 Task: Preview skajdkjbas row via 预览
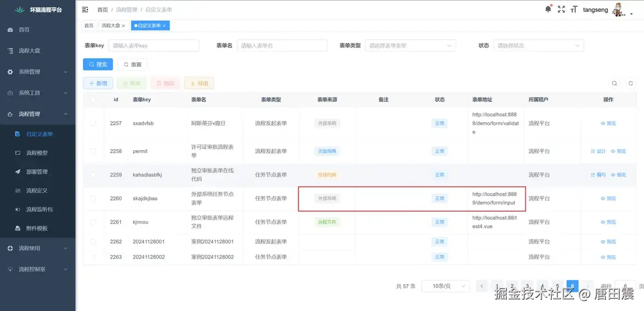tap(608, 198)
